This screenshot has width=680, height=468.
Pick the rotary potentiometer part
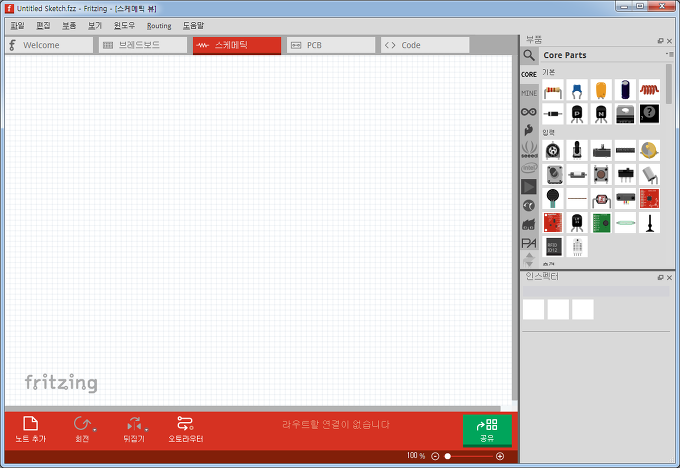[x=553, y=150]
